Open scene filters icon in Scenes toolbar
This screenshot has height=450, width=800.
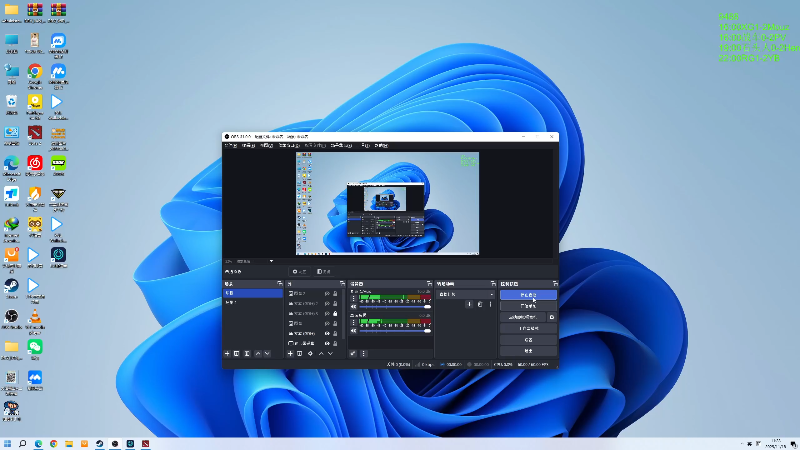247,354
